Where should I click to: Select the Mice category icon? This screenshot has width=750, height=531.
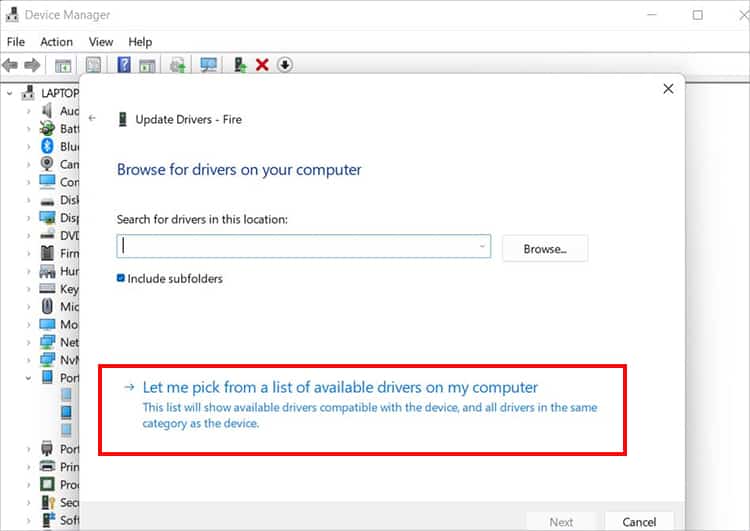click(x=47, y=306)
